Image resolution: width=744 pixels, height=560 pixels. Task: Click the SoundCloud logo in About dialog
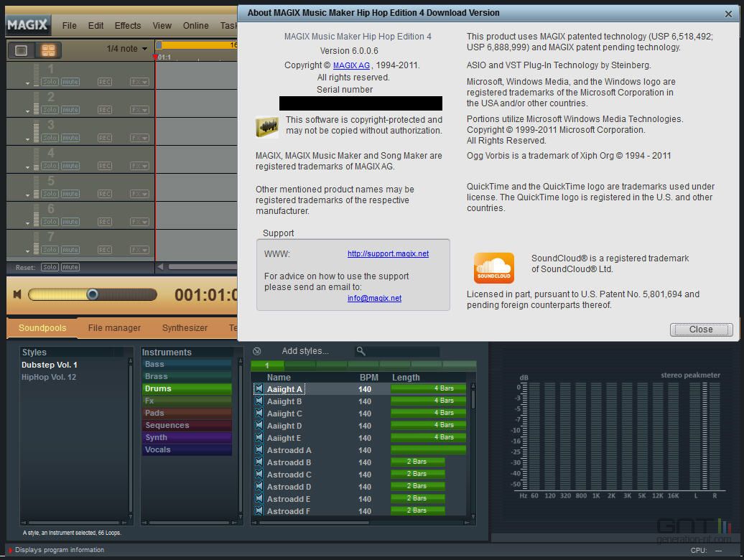click(x=493, y=268)
